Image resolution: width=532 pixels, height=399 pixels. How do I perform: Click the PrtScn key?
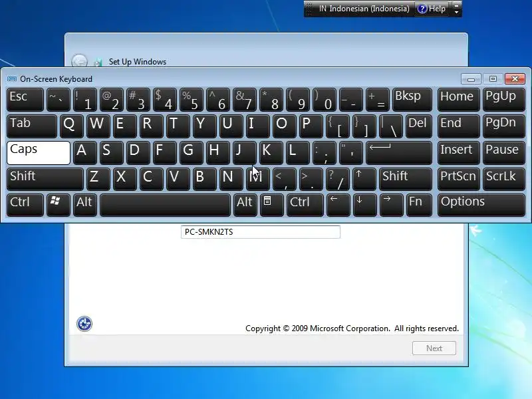point(458,179)
